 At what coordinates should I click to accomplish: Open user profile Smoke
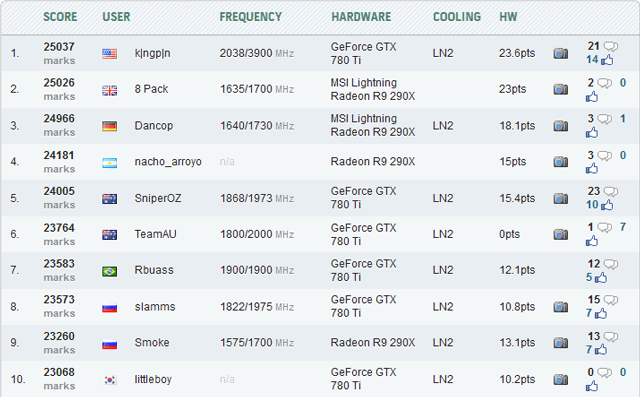tap(152, 343)
